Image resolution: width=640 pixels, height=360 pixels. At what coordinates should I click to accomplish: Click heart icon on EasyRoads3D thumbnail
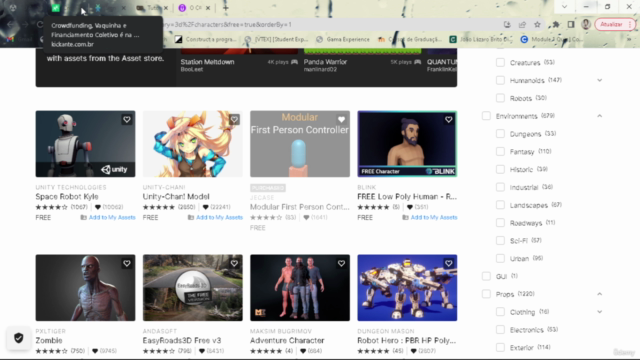[234, 264]
